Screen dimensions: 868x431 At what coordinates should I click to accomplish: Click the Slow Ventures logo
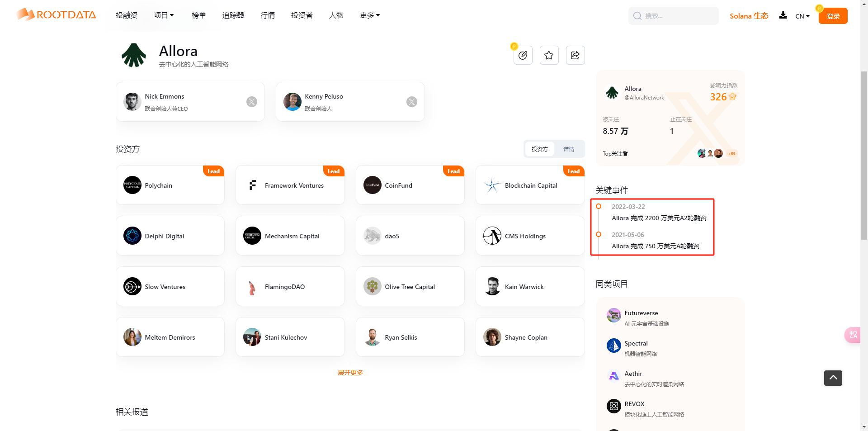pos(132,286)
